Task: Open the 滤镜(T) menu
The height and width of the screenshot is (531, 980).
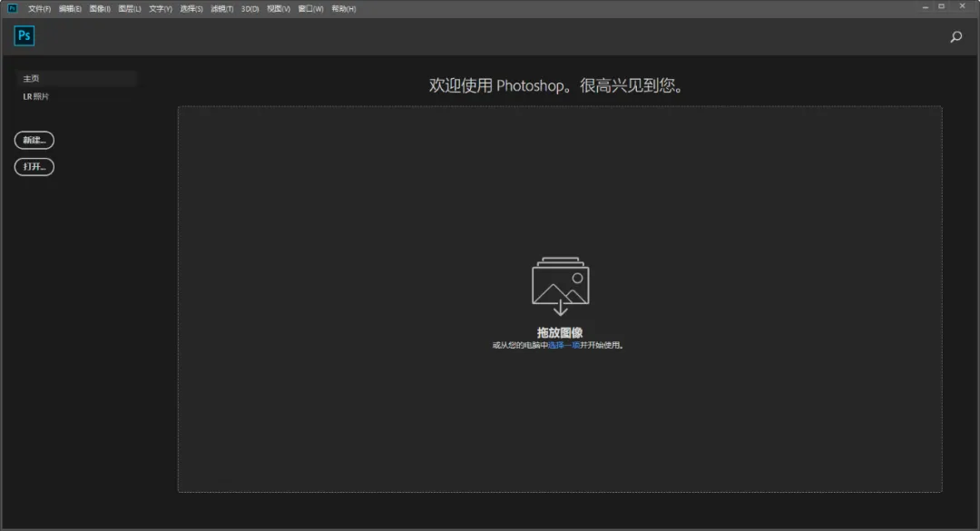Action: pos(222,9)
